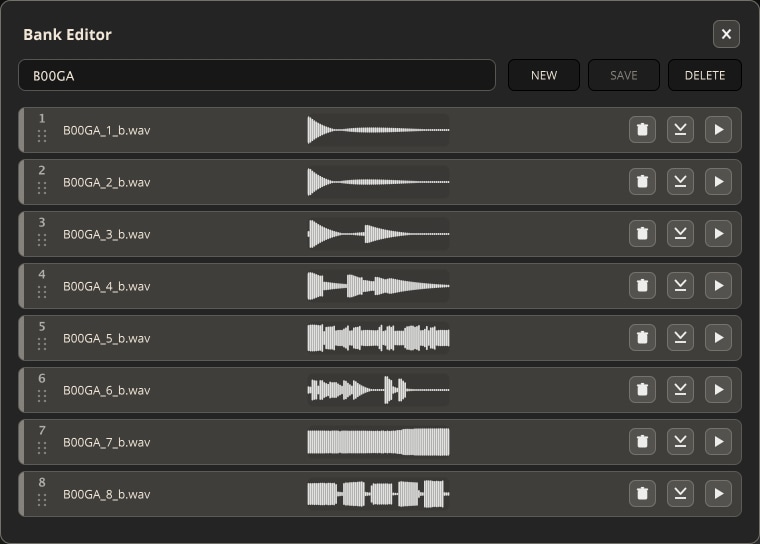Click the waveform of B00GA_3_b.wav
Viewport: 760px width, 544px height.
point(378,234)
